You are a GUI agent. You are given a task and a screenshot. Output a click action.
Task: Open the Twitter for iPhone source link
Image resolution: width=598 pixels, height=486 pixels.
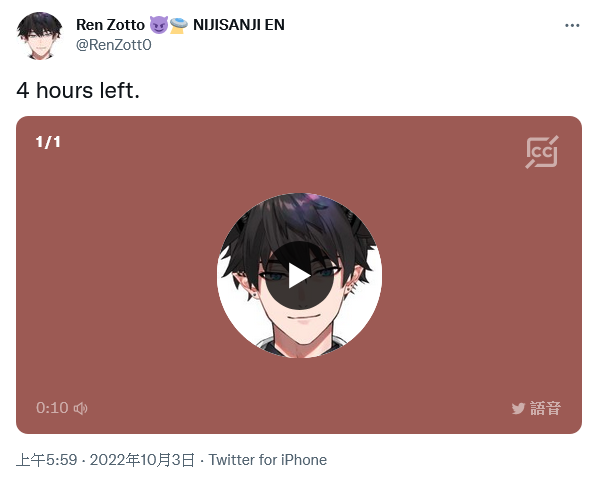pos(267,460)
